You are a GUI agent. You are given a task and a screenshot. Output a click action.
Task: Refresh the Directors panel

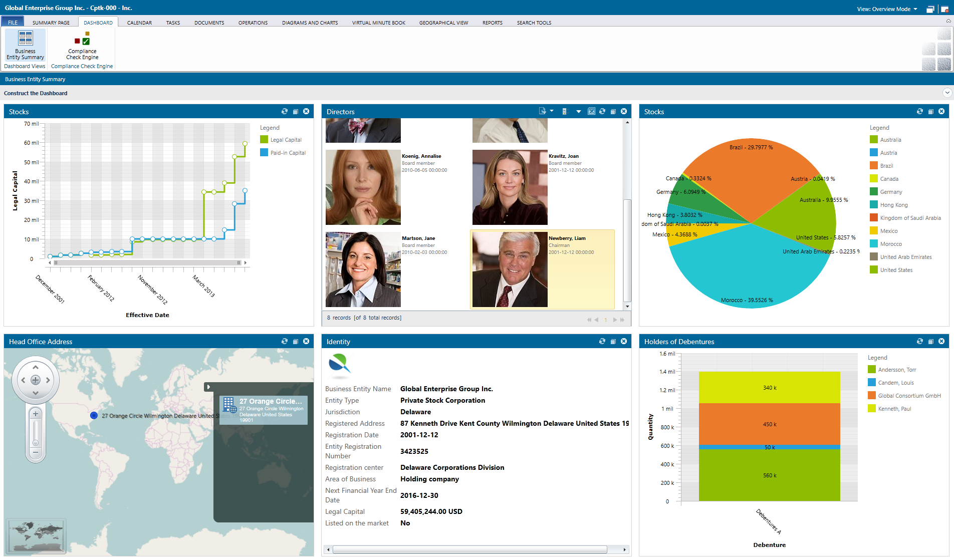pos(602,111)
